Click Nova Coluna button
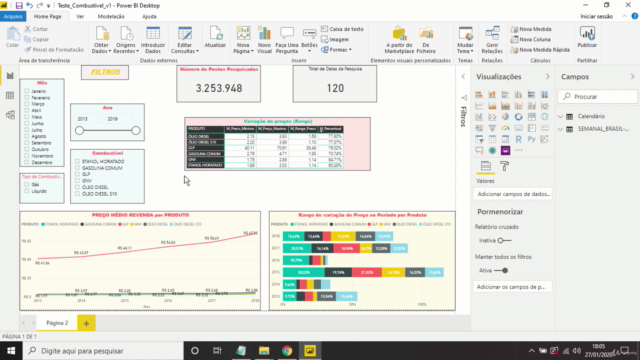 coord(531,39)
